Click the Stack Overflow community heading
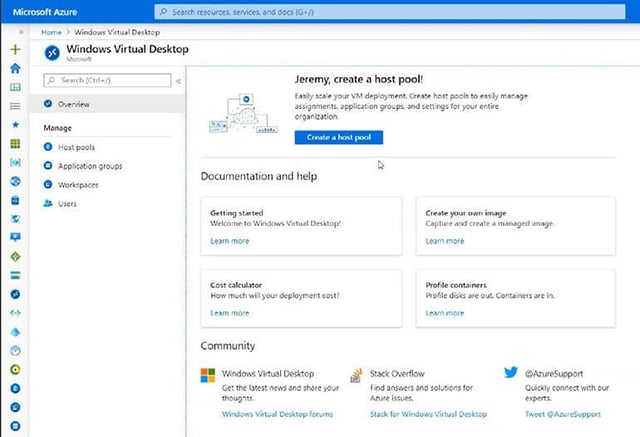The image size is (640, 437). click(x=397, y=374)
